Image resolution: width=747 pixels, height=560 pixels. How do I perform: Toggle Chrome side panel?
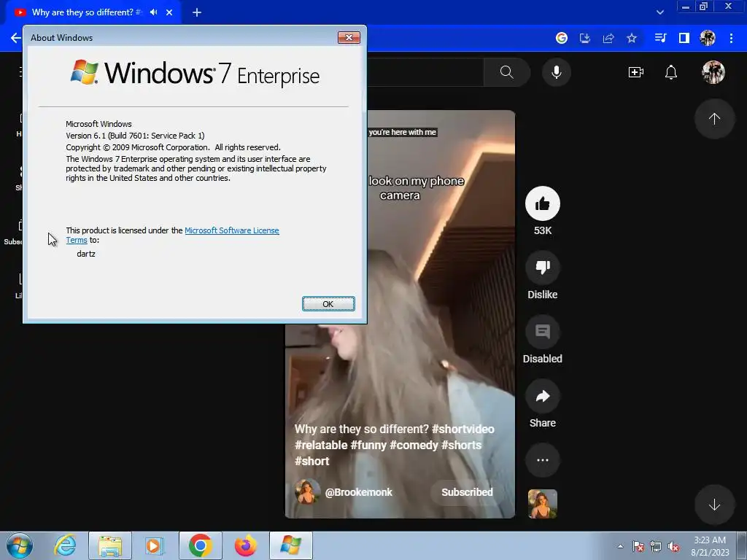tap(684, 38)
